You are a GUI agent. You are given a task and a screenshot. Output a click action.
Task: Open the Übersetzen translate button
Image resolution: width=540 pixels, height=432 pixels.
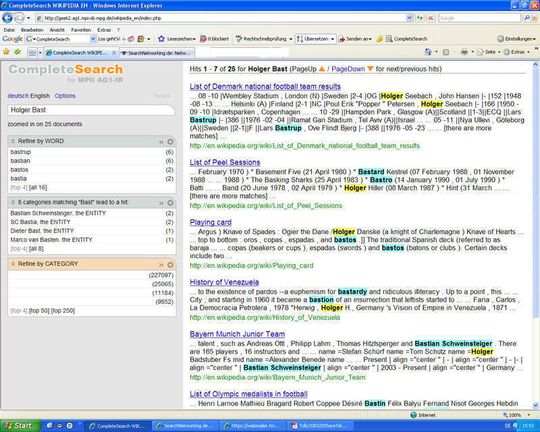coord(315,39)
